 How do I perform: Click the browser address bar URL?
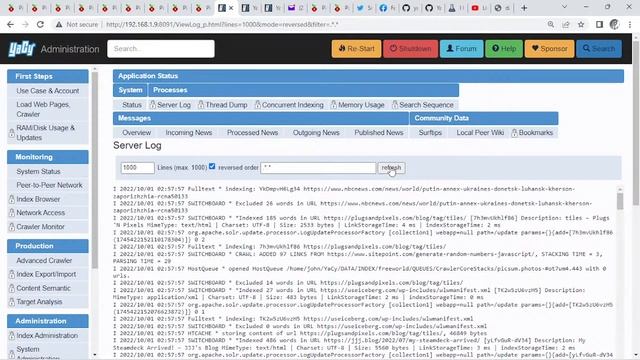coord(222,24)
